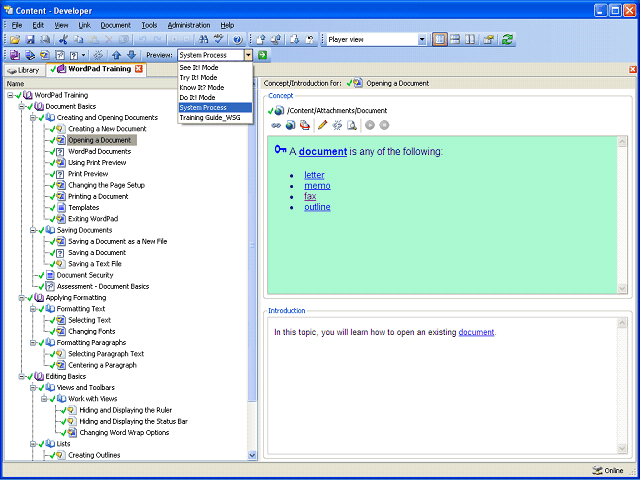
Task: Select Assessment - Document Basics item
Action: 103,287
